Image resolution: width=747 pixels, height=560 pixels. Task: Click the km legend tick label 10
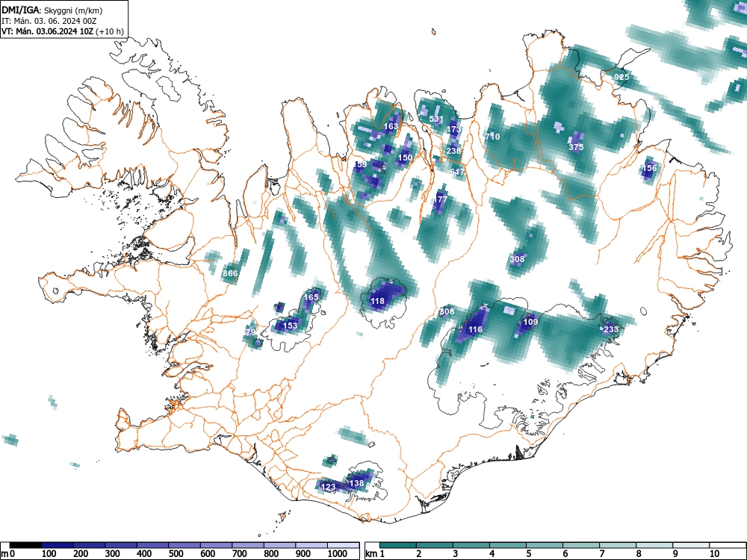pyautogui.click(x=714, y=554)
